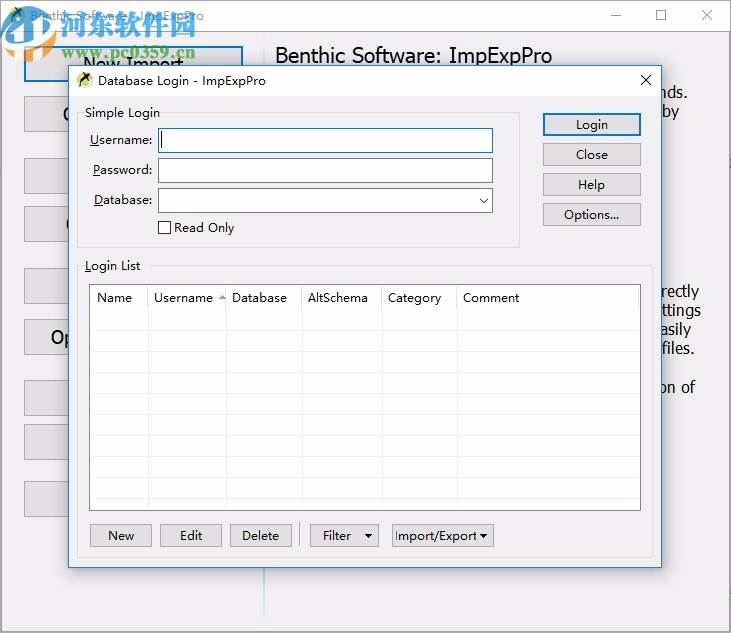Click the Delete login button
This screenshot has width=731, height=633.
pyautogui.click(x=261, y=536)
